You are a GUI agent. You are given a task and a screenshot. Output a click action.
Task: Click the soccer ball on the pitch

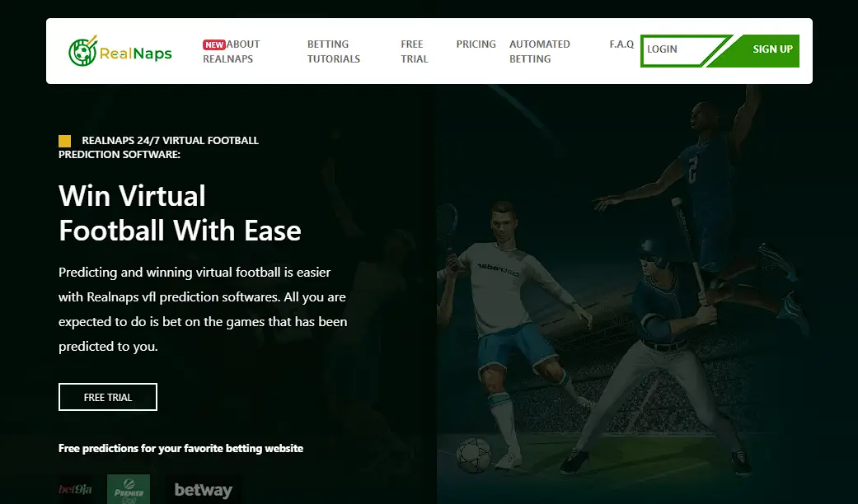[473, 454]
